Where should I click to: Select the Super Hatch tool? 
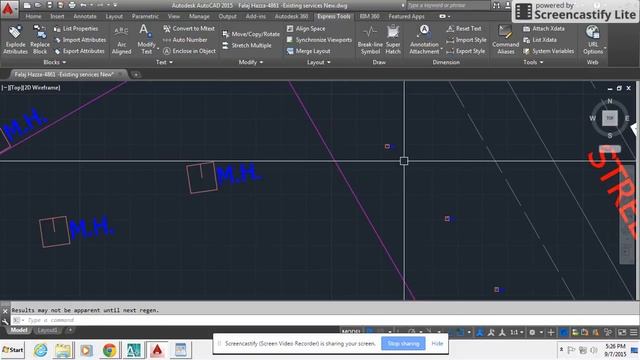tap(393, 39)
